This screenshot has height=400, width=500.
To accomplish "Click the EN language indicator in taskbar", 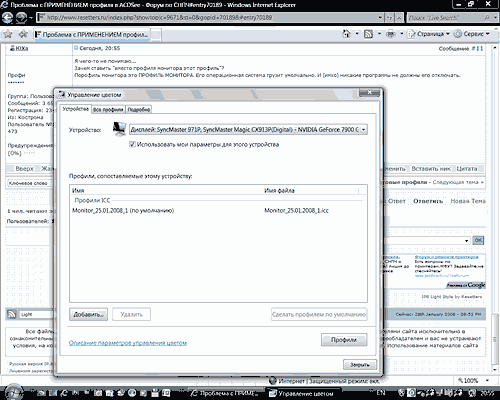I will 381,393.
